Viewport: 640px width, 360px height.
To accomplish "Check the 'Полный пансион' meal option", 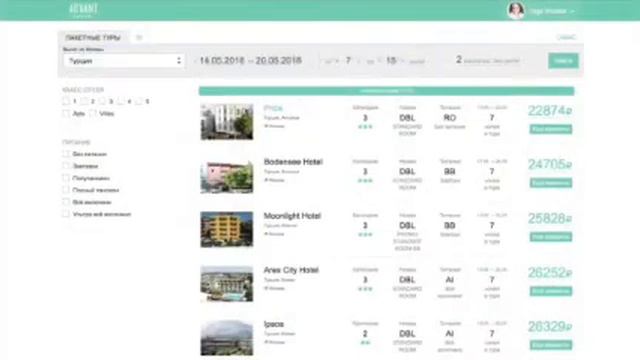I will 66,190.
